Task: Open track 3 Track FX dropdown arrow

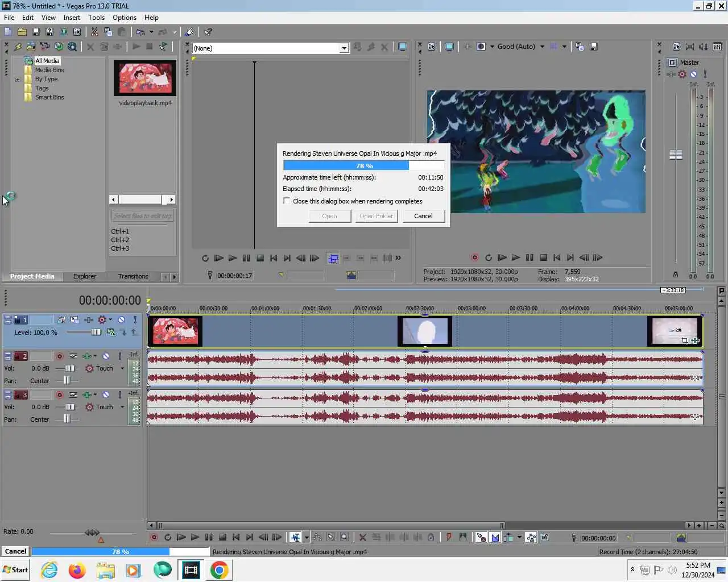Action: [x=95, y=395]
